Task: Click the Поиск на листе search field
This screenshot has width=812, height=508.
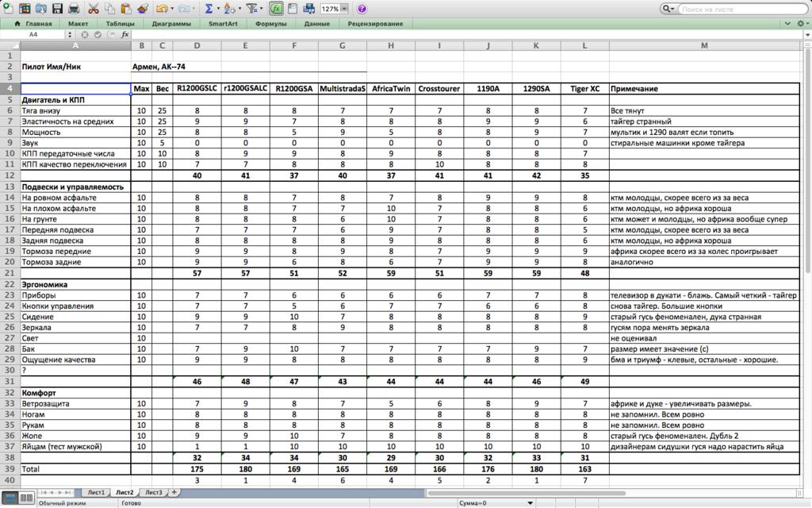Action: [x=741, y=9]
